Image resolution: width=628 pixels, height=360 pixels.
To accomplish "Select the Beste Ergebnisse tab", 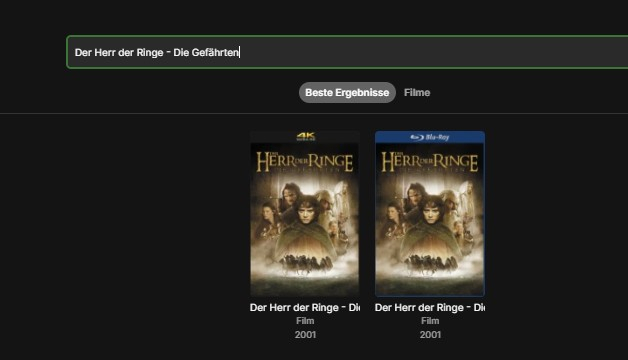I will [347, 93].
